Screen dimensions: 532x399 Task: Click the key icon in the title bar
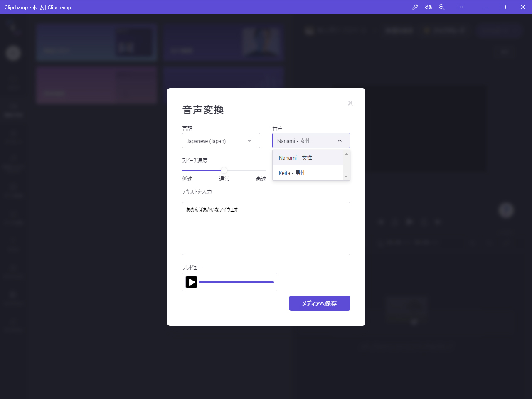click(x=415, y=7)
